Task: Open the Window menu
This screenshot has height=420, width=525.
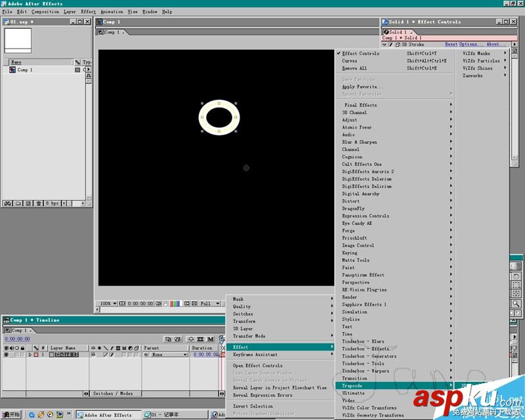Action: 150,12
